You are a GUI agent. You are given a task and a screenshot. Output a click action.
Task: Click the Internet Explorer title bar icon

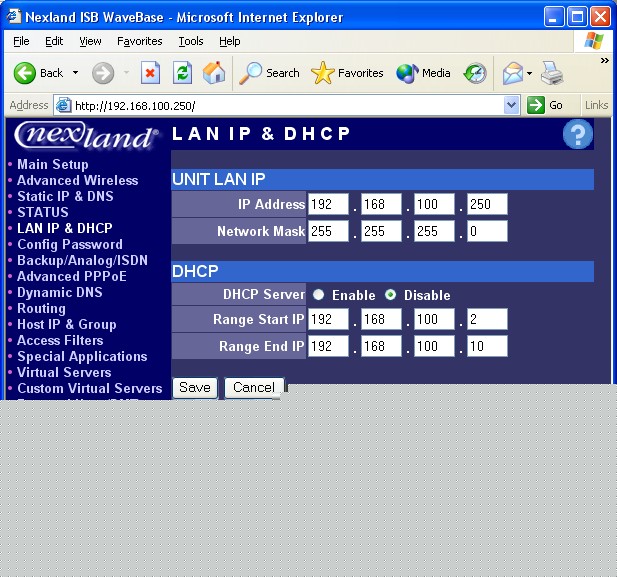[14, 16]
